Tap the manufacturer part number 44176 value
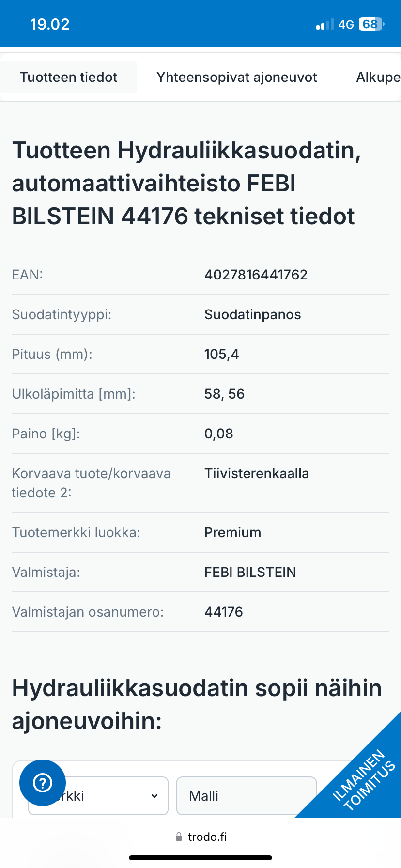 (224, 612)
